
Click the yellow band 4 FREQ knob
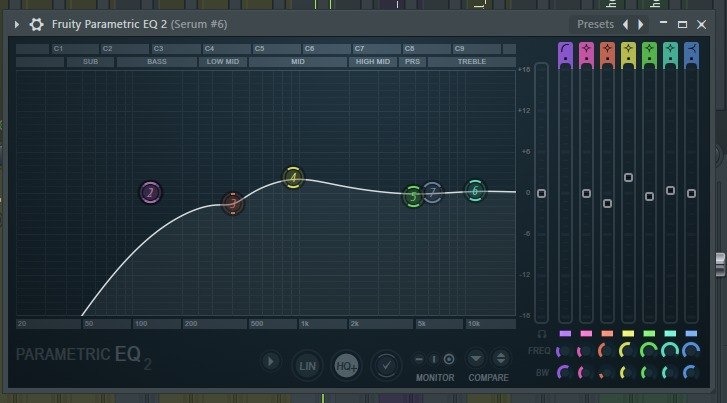click(627, 352)
